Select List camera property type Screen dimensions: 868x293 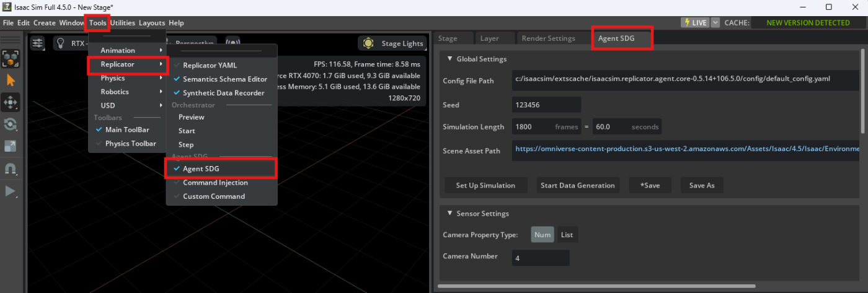[567, 235]
